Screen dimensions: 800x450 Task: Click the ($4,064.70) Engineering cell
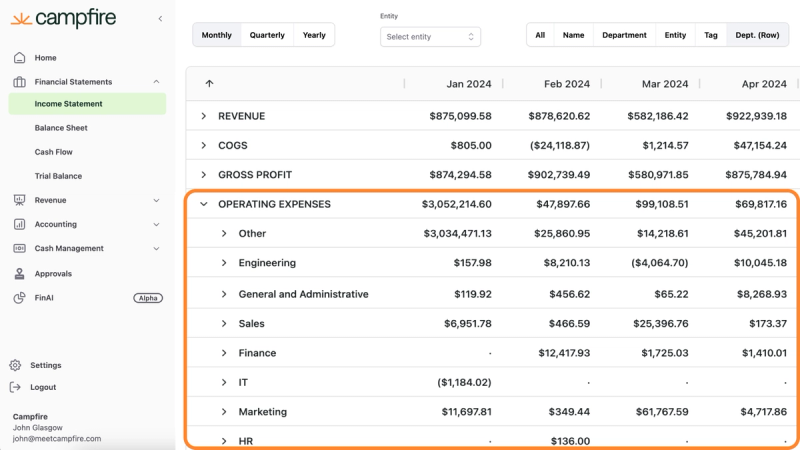[660, 263]
